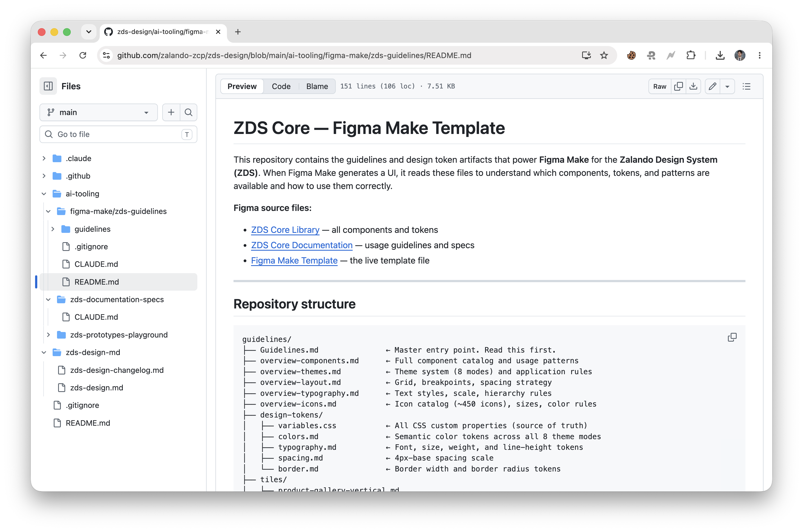Collapse the zds-design-md folder
The width and height of the screenshot is (803, 532).
pos(44,353)
